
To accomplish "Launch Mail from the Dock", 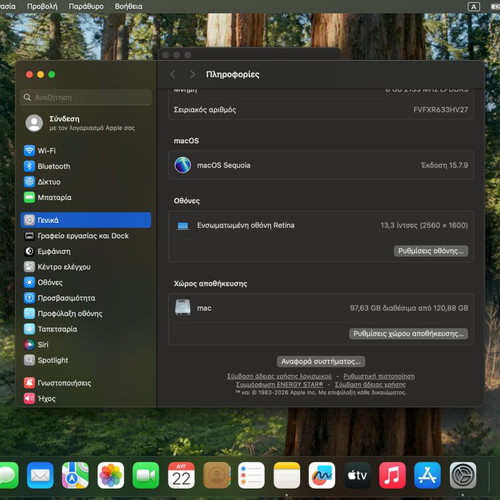I will pos(40,475).
